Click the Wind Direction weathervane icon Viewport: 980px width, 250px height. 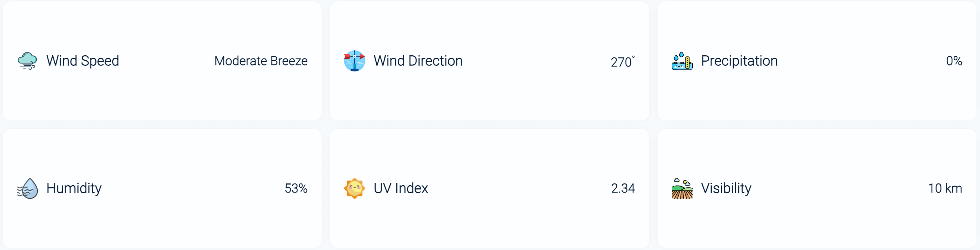click(354, 61)
